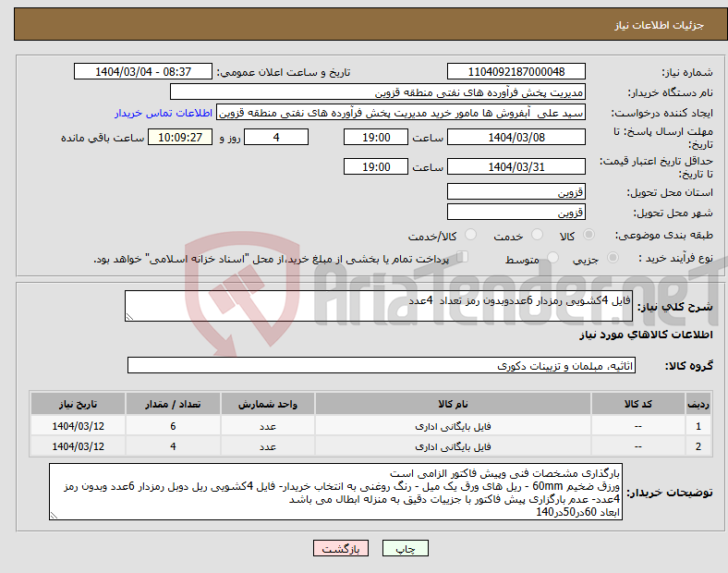Click the announcement date field 1404/03/04 - 08:37

coord(143,71)
